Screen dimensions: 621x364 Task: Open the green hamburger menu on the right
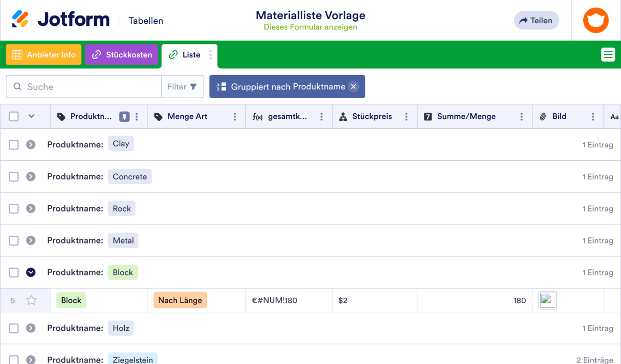[608, 54]
